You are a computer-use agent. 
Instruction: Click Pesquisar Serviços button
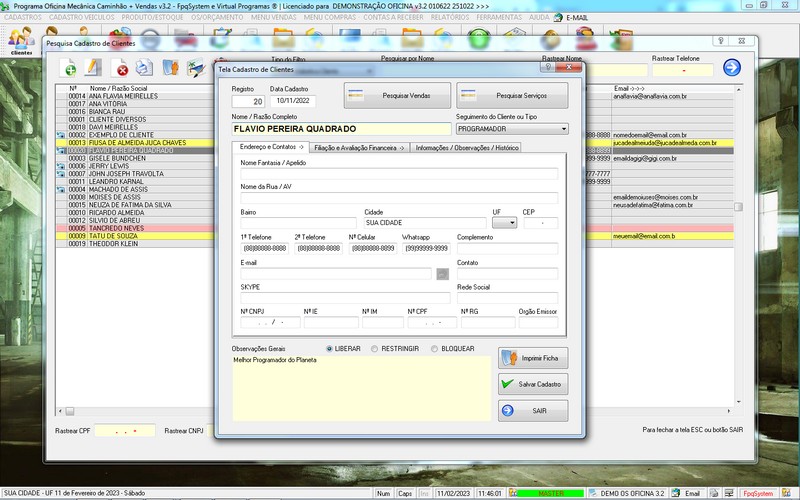512,95
